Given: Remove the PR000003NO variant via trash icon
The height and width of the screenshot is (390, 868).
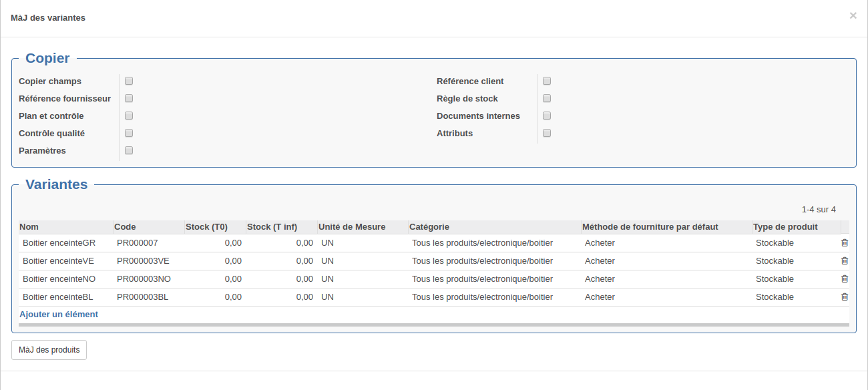Looking at the screenshot, I should [845, 279].
